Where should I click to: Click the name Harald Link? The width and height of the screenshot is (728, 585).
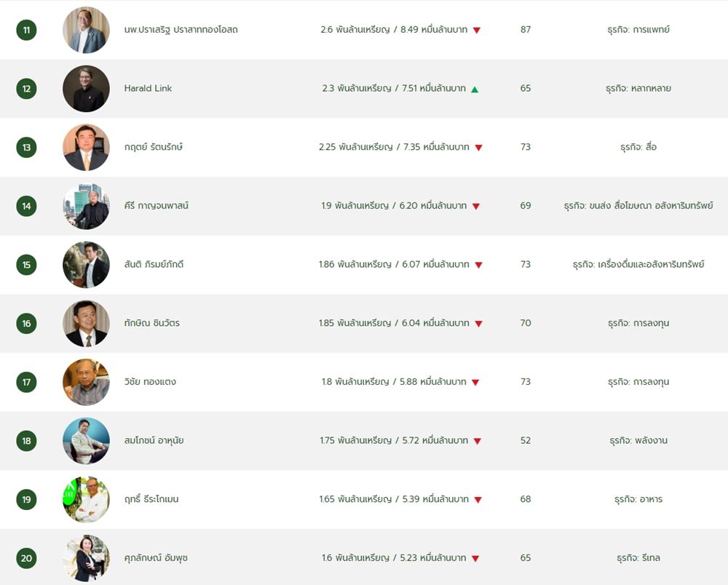point(148,88)
